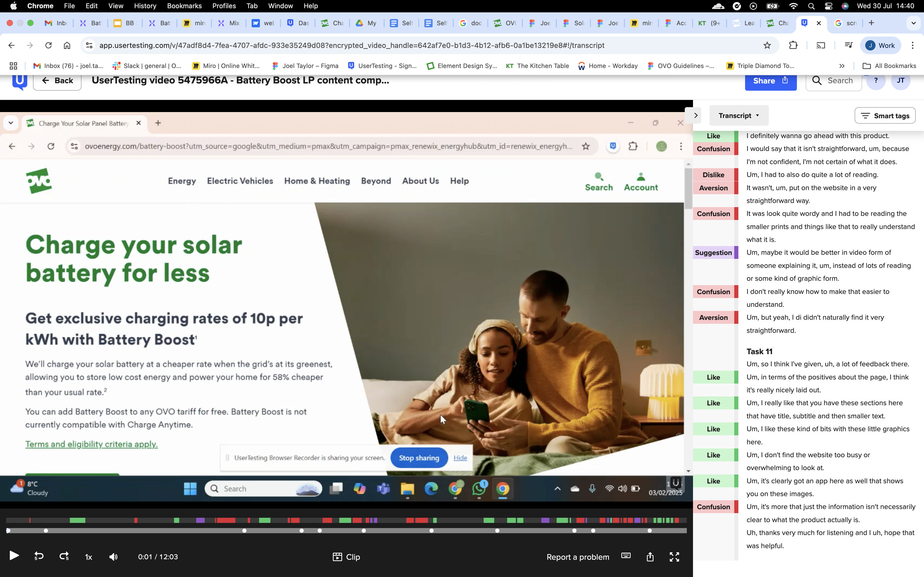Jump to Suggestion transcript line
924x577 pixels.
(x=819, y=253)
